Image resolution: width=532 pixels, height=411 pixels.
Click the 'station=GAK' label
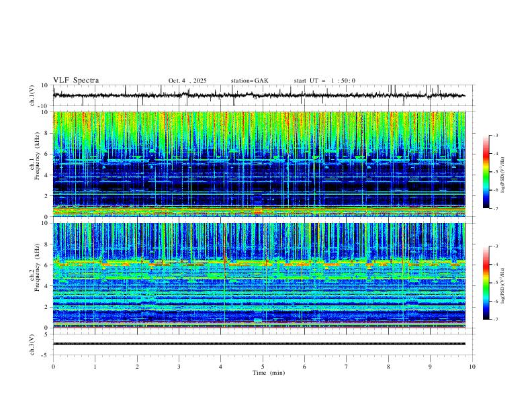[249, 81]
